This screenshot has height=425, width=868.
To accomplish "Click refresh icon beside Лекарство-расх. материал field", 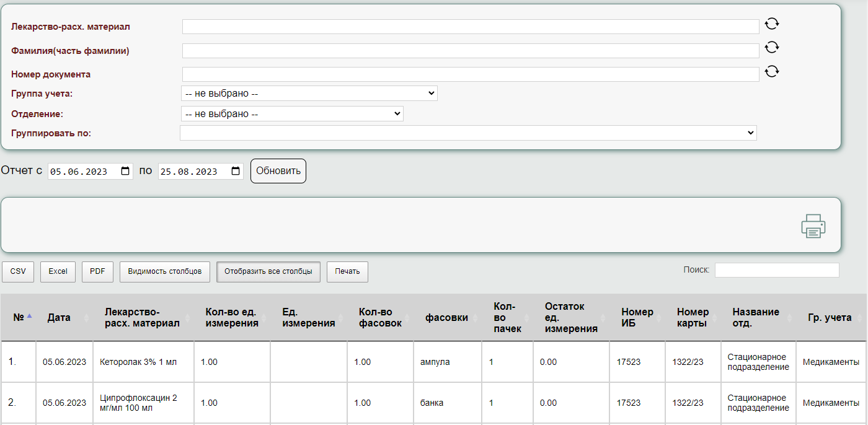I will [x=771, y=24].
